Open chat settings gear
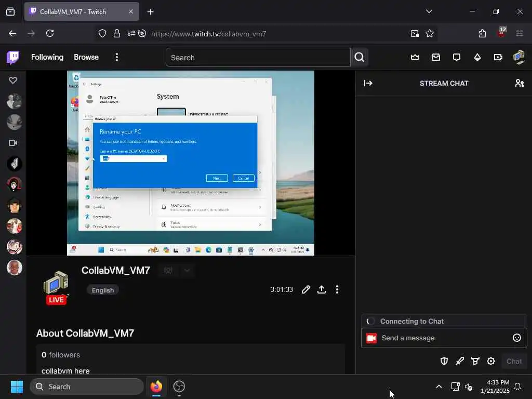 (x=491, y=361)
